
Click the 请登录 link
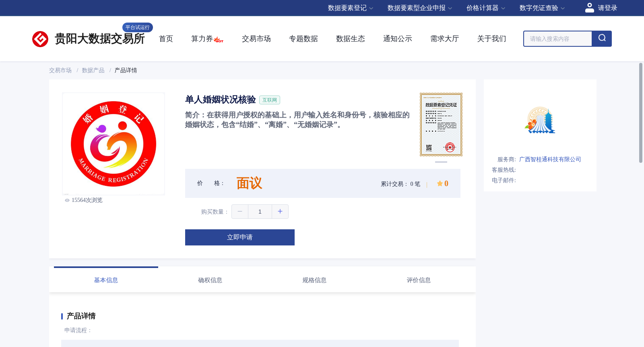(607, 8)
